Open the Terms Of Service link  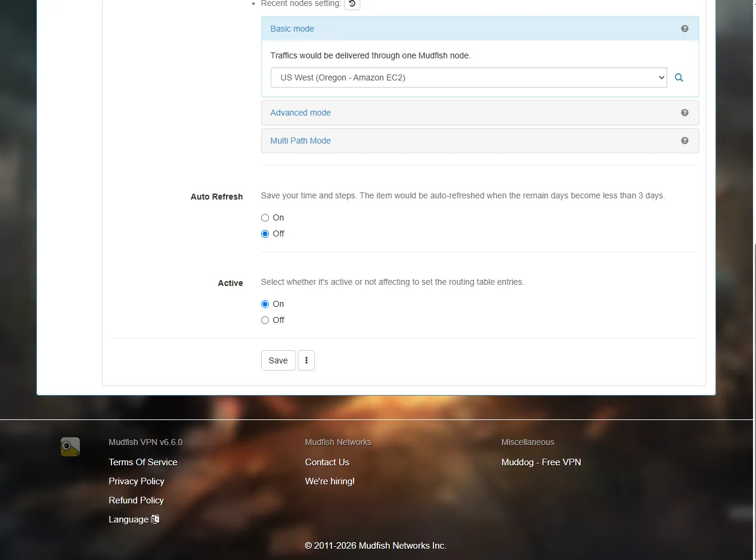pos(143,462)
